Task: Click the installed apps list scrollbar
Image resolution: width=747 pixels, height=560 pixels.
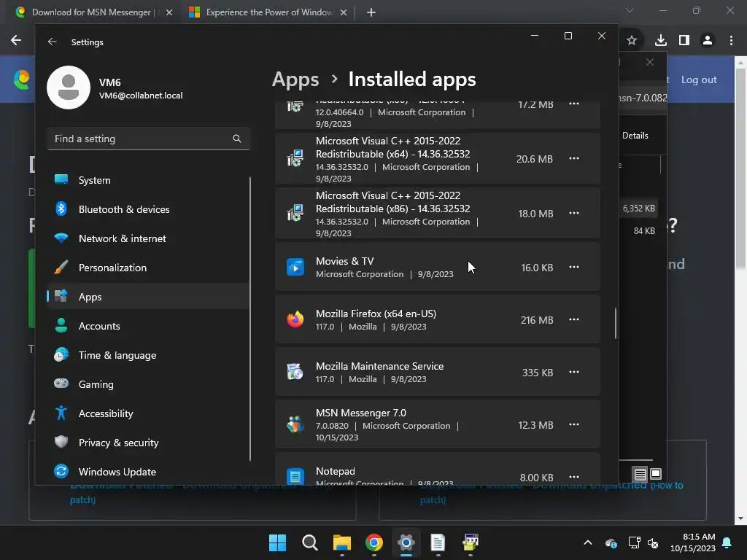Action: point(616,324)
